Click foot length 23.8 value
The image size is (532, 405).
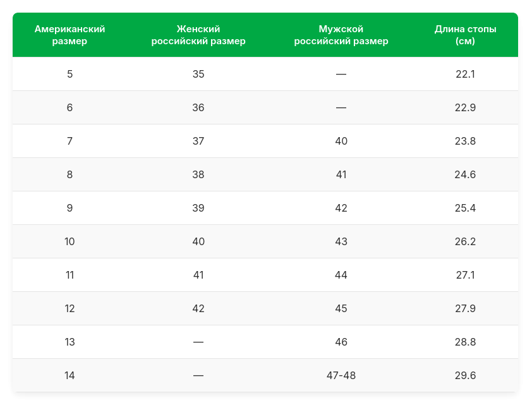click(x=465, y=141)
